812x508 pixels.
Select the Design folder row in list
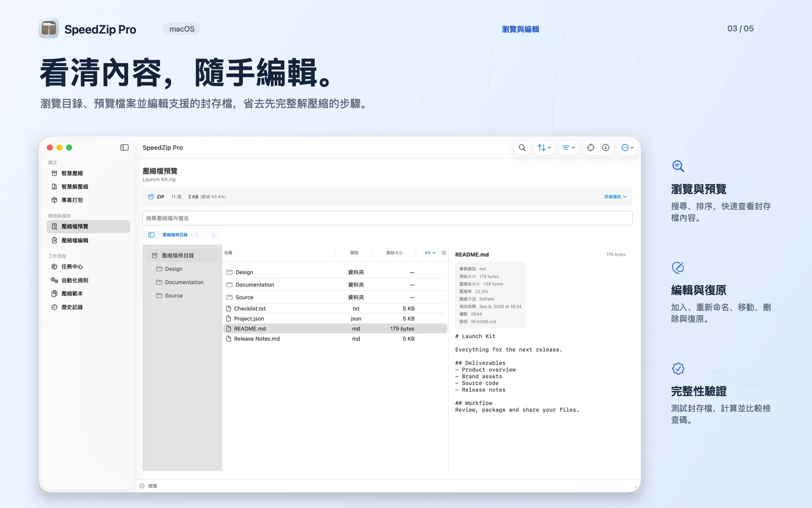335,272
